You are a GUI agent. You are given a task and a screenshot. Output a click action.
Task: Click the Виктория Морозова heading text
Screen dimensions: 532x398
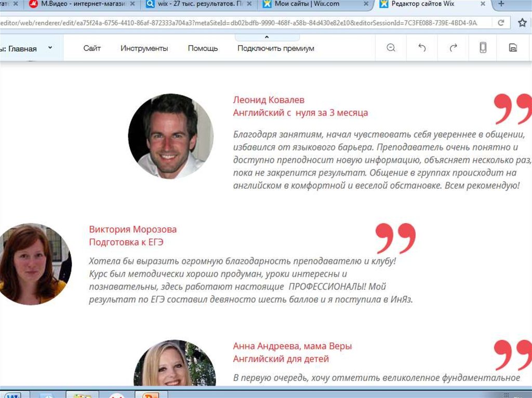132,229
